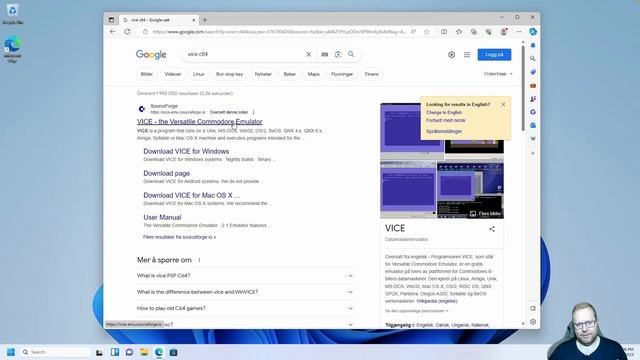This screenshot has width=640, height=360.
Task: Close the 'vice c64 - Google' tab
Action: click(194, 20)
